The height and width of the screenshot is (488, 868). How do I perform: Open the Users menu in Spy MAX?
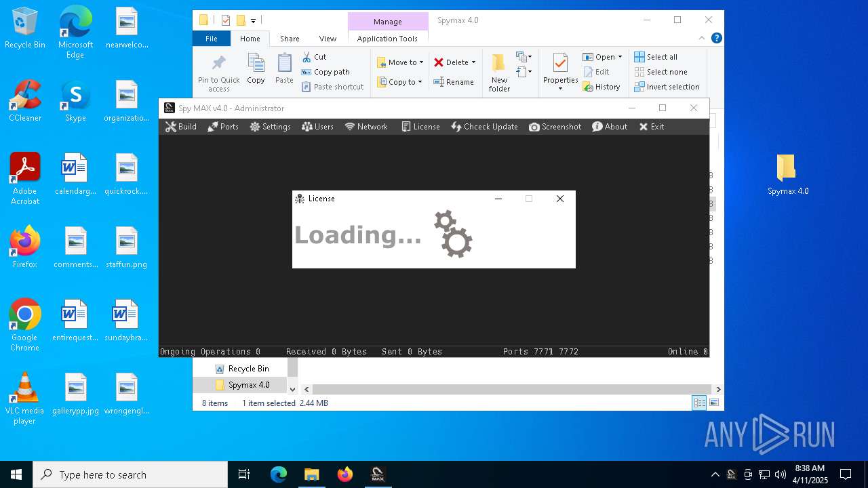[x=317, y=127]
